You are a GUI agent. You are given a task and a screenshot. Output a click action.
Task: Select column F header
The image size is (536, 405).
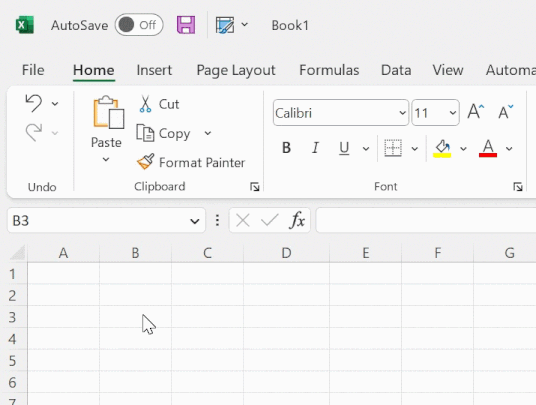(x=438, y=253)
